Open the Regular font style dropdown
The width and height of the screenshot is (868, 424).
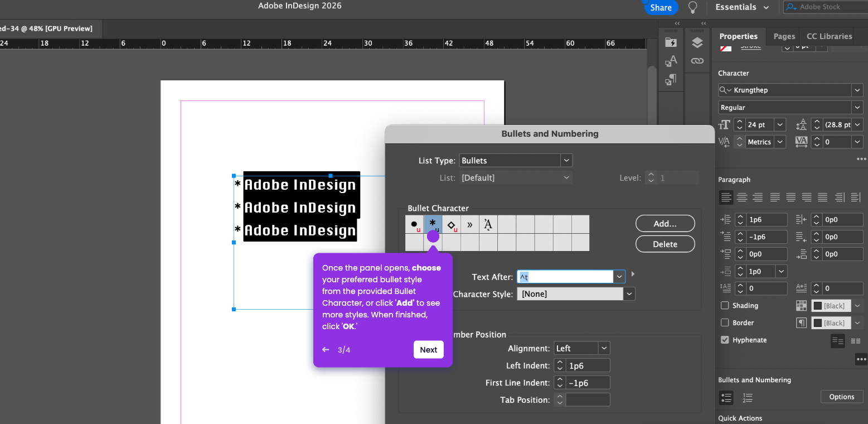pyautogui.click(x=857, y=108)
